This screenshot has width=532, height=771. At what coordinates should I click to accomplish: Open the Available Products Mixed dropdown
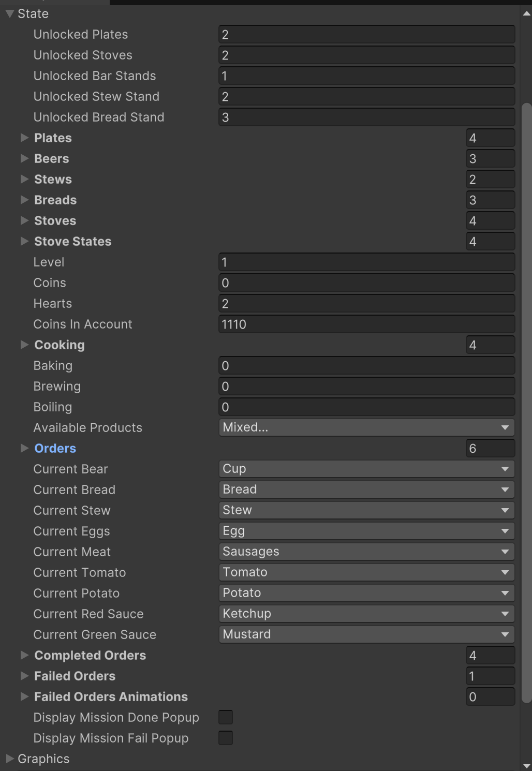click(x=367, y=427)
